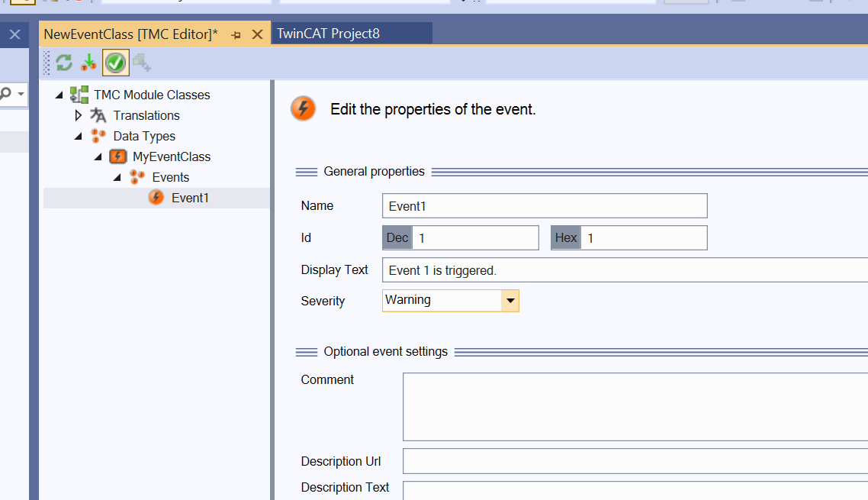Click the greyed add module toolbar icon

click(142, 63)
